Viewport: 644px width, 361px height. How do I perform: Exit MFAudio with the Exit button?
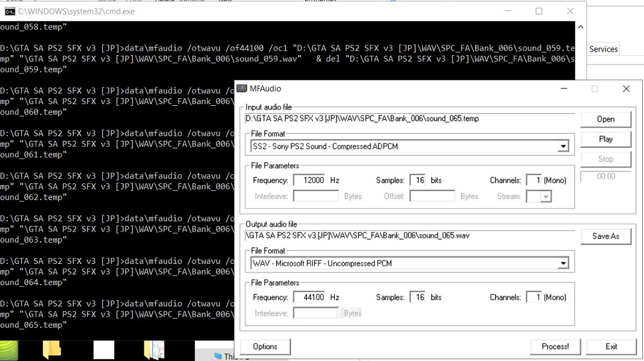[611, 347]
